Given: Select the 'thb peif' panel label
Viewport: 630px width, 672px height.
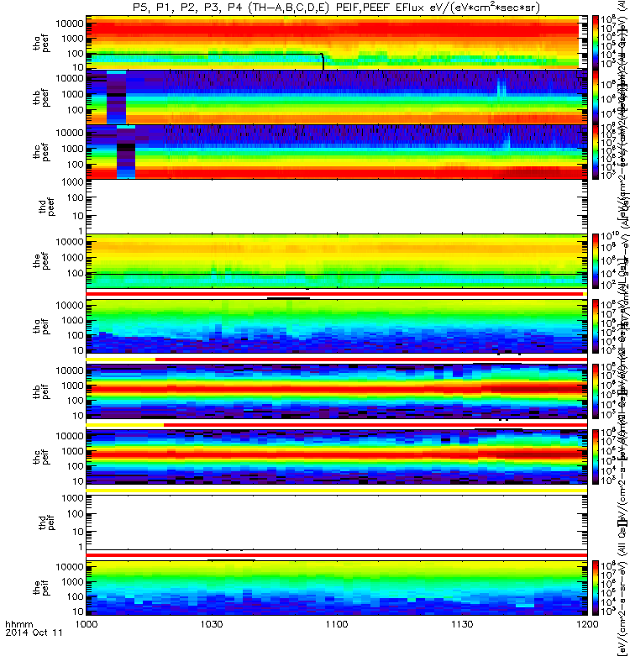Looking at the screenshot, I should pos(41,391).
